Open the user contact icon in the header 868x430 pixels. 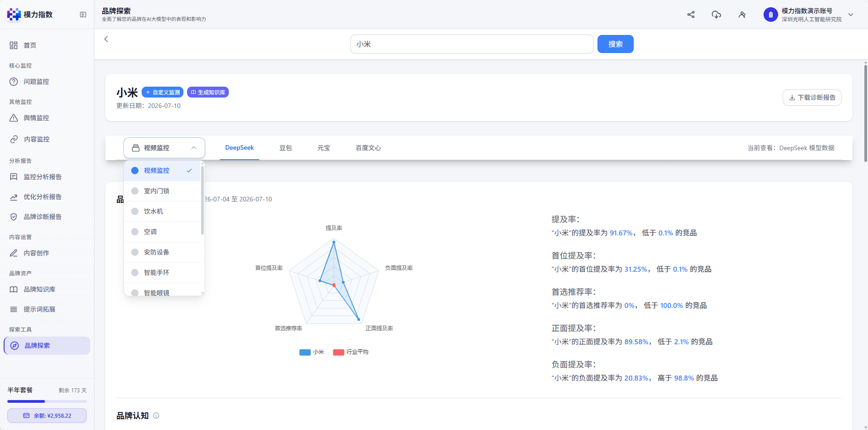[x=742, y=15]
